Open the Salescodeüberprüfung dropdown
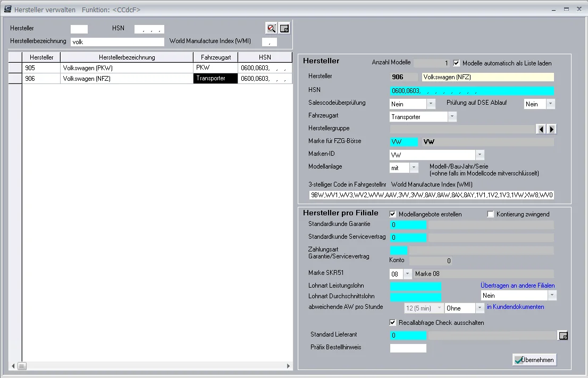 pyautogui.click(x=431, y=104)
